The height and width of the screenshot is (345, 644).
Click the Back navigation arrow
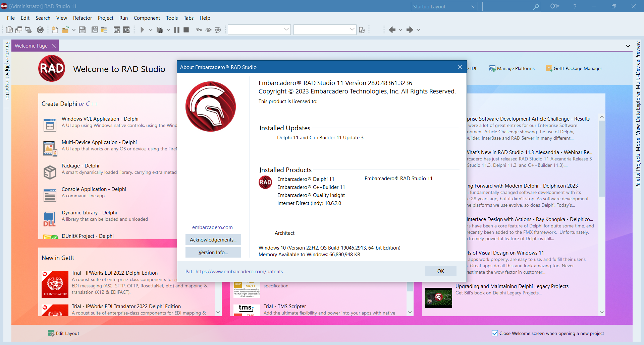click(392, 30)
